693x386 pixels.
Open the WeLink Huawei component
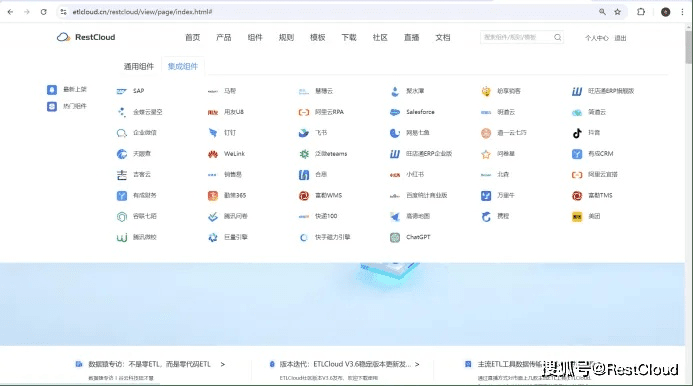[226, 154]
